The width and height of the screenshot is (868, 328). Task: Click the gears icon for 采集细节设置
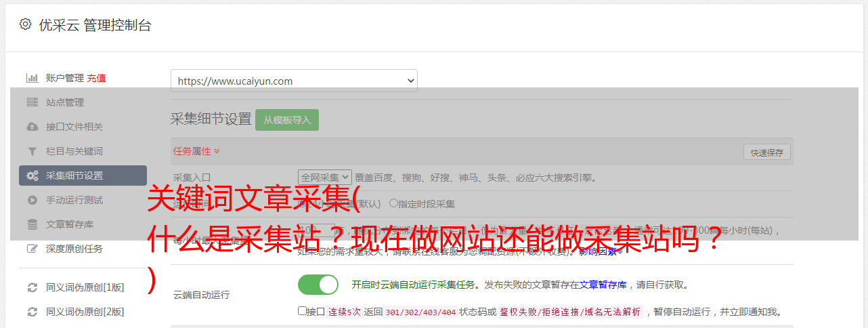click(x=32, y=176)
